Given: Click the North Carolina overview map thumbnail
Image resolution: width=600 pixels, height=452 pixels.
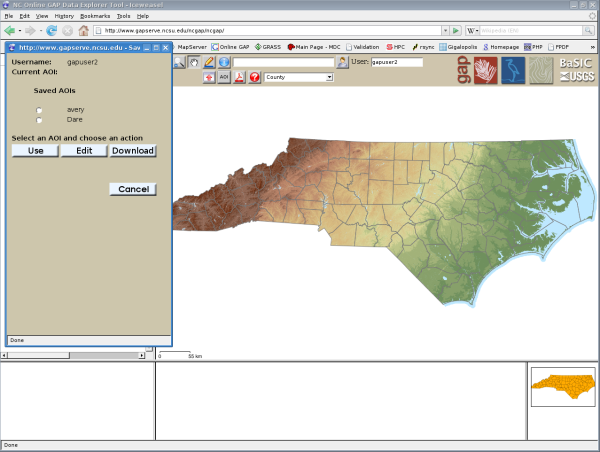Looking at the screenshot, I should coord(563,387).
